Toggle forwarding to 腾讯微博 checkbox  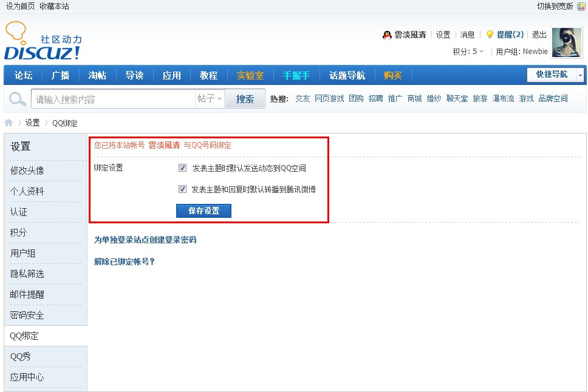[x=183, y=189]
